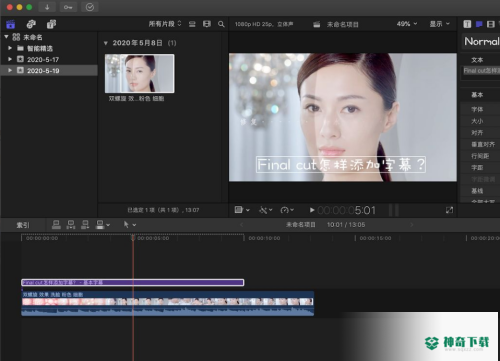Image resolution: width=500 pixels, height=361 pixels.
Task: Open the Photos and Audio sidebar
Action: [x=31, y=24]
